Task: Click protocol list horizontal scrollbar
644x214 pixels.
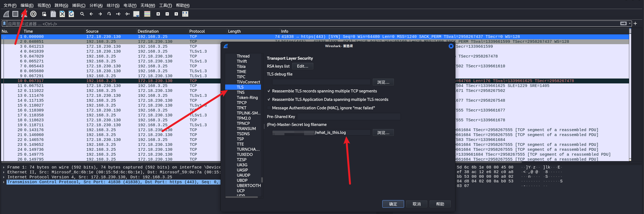Action: pos(242,197)
